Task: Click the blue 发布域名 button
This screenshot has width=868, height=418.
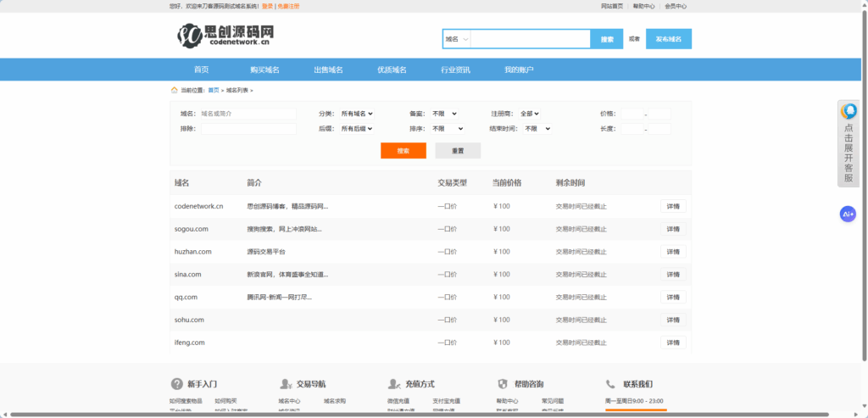Action: (x=668, y=39)
